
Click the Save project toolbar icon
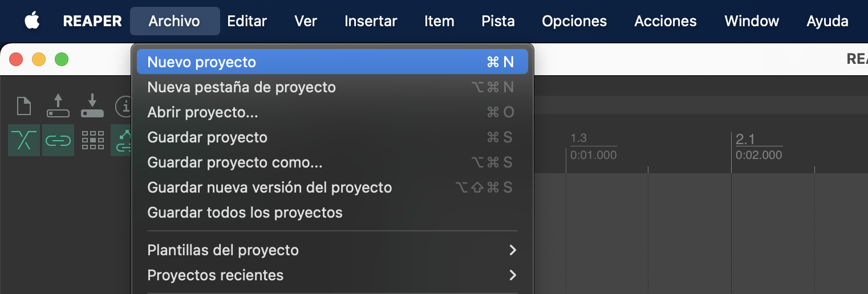[92, 106]
